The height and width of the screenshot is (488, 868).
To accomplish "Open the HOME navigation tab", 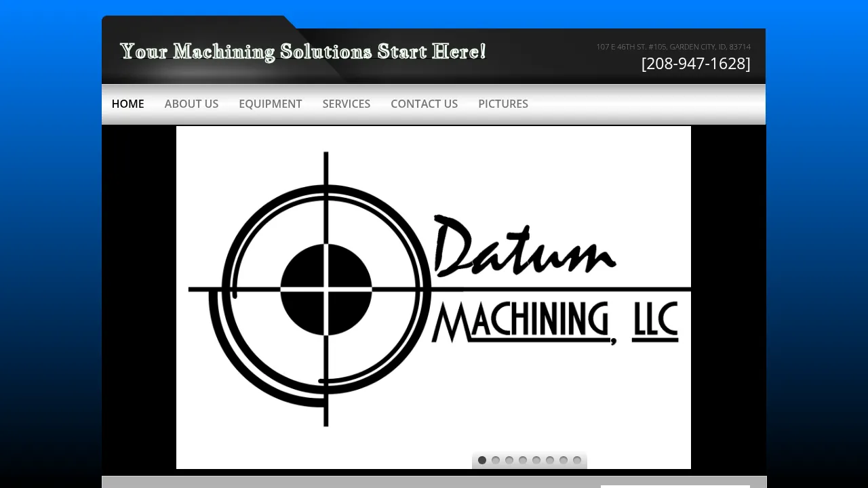I will click(127, 104).
